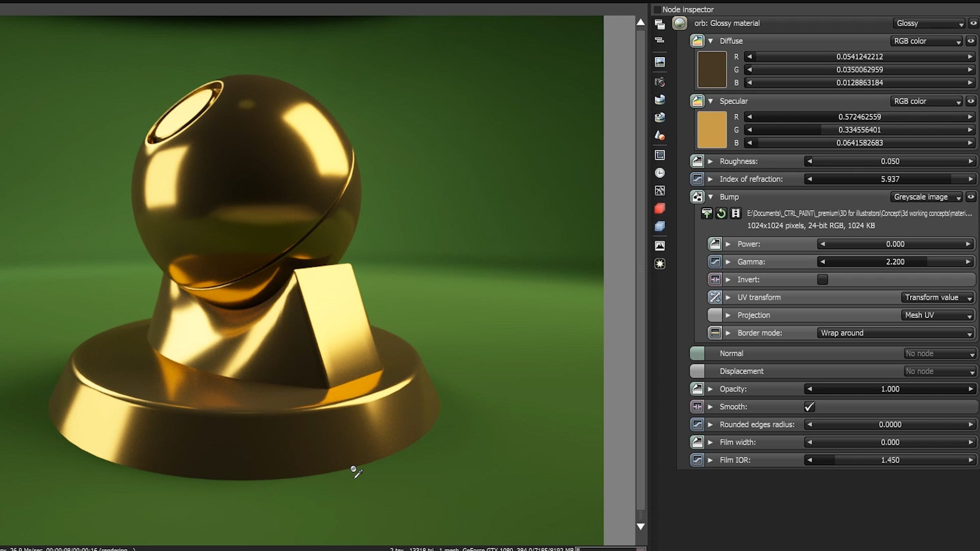Reload the bump texture with the refresh icon

click(721, 214)
